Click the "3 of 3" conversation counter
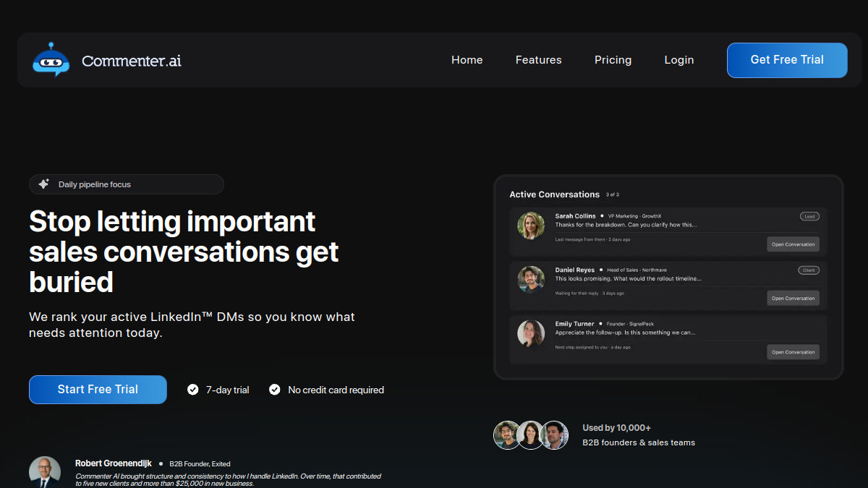The height and width of the screenshot is (488, 868). click(613, 194)
